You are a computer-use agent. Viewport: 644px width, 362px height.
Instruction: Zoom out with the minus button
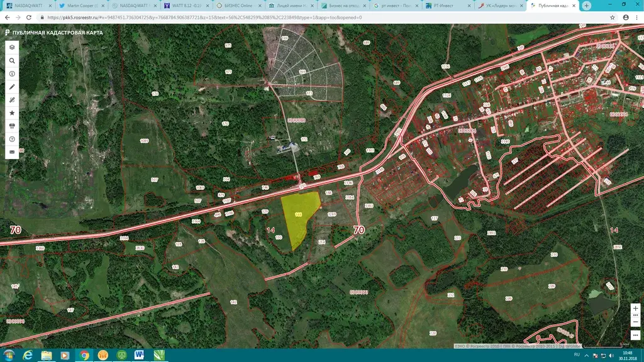[635, 322]
